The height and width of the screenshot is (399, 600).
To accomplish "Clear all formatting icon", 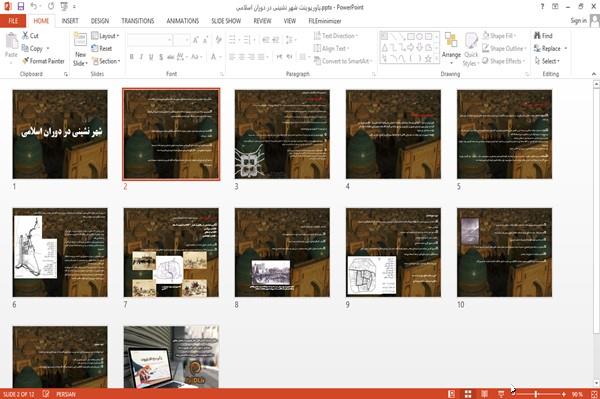I will 218,39.
